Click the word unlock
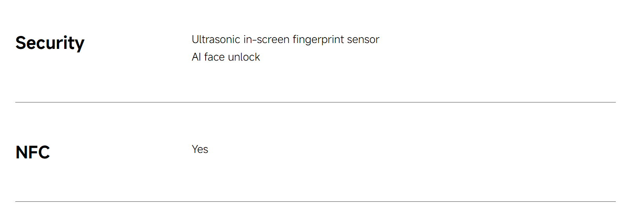Image resolution: width=644 pixels, height=219 pixels. click(x=244, y=57)
